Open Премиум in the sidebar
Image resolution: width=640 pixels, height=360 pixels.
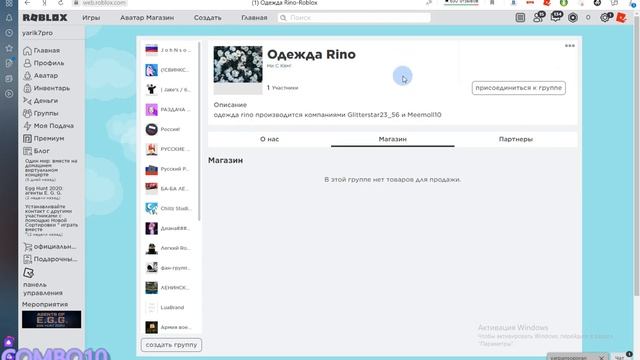tap(44, 138)
